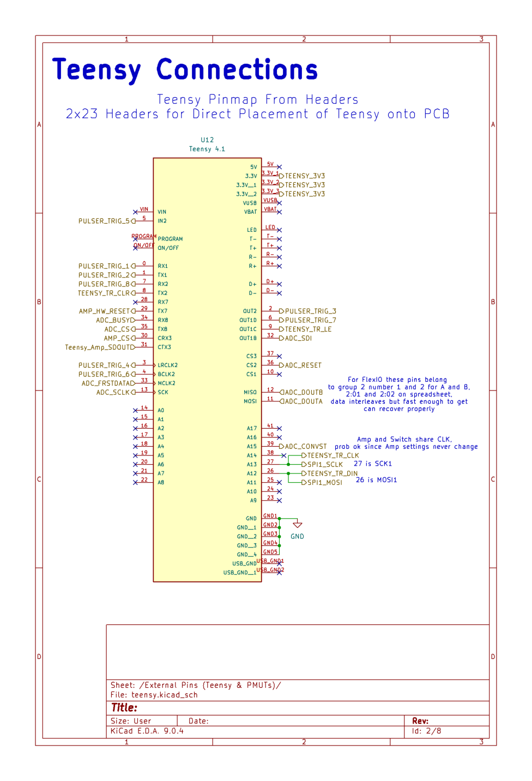Select the ADC_RESET net label
This screenshot has height=781, width=532.
pos(301,365)
